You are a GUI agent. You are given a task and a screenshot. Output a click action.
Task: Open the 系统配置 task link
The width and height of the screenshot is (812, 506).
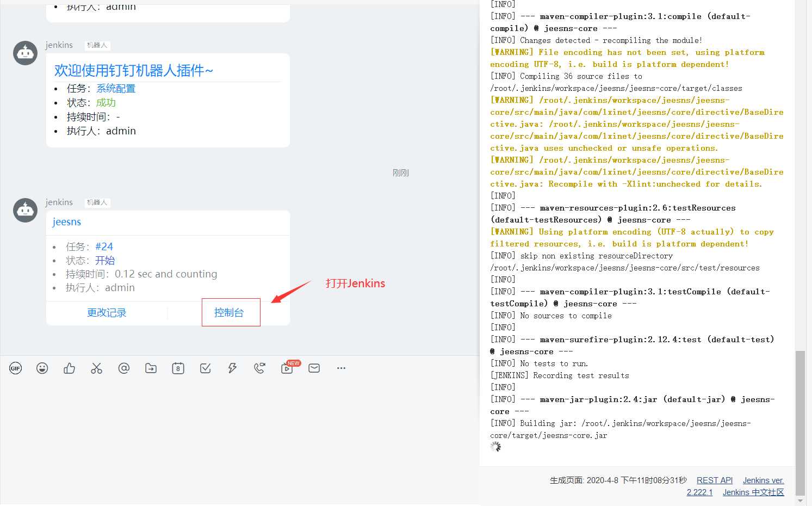[x=116, y=88]
